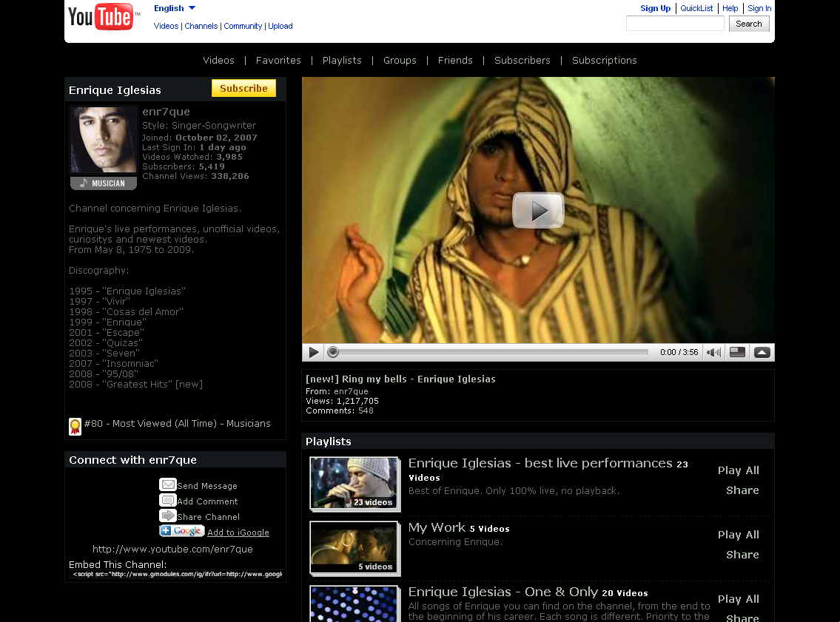840x622 pixels.
Task: Open the Enrique Iglesias One & Only playlist
Action: coord(503,592)
